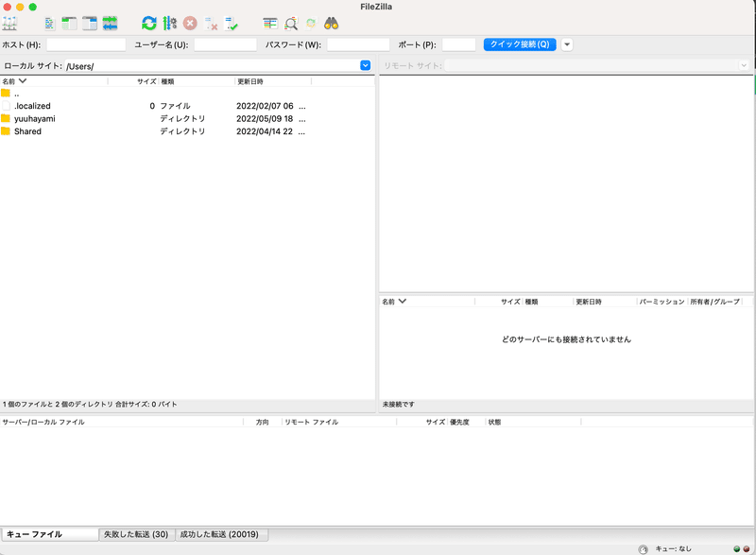756x555 pixels.
Task: Toggle synchronized browsing icon
Action: coord(311,23)
